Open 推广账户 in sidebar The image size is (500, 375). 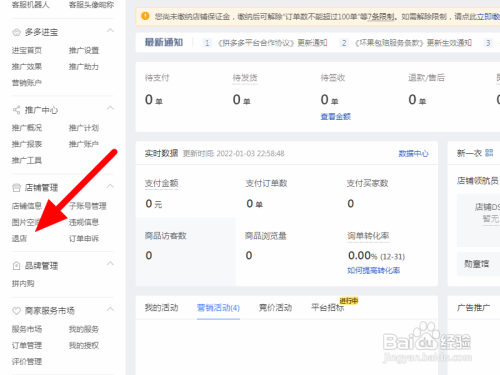(84, 144)
